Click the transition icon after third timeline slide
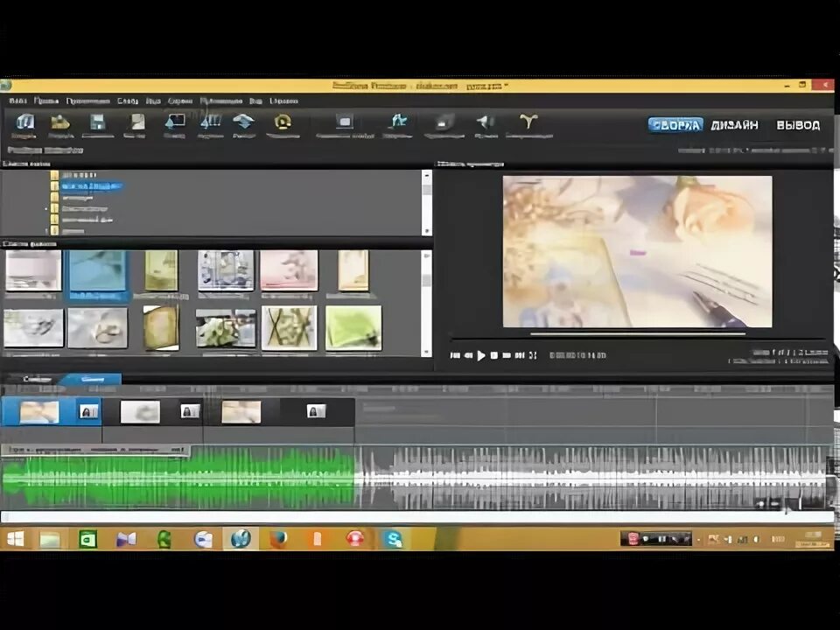 click(x=316, y=411)
